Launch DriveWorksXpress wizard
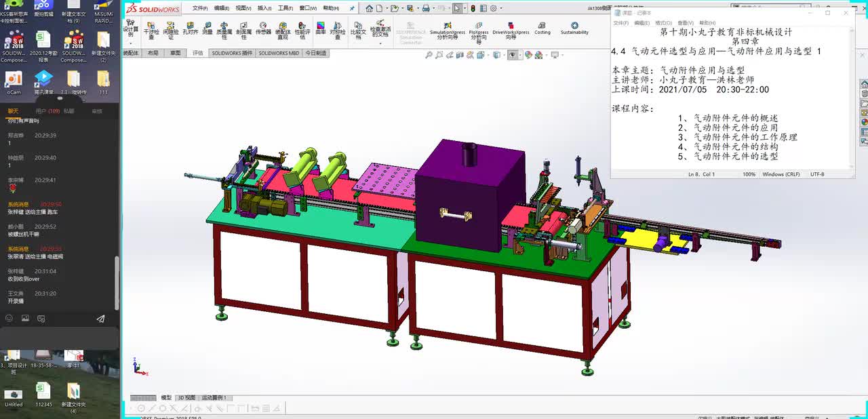Image resolution: width=868 pixels, height=419 pixels. click(511, 31)
